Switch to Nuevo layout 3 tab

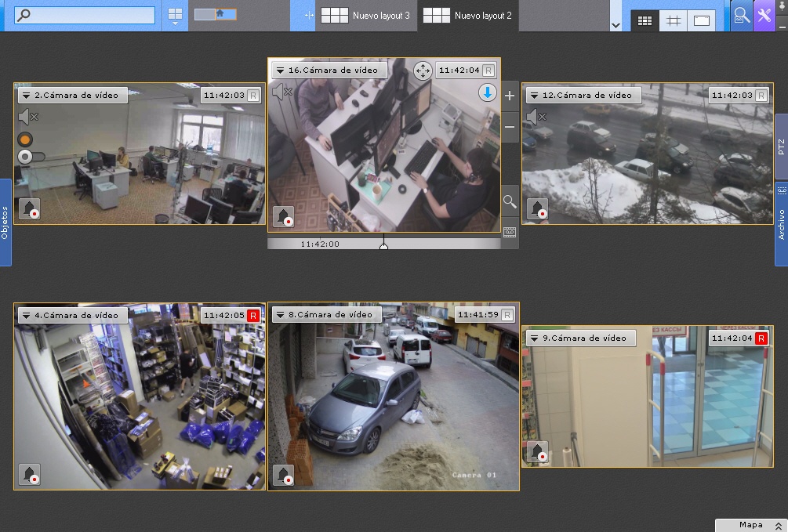tap(366, 16)
